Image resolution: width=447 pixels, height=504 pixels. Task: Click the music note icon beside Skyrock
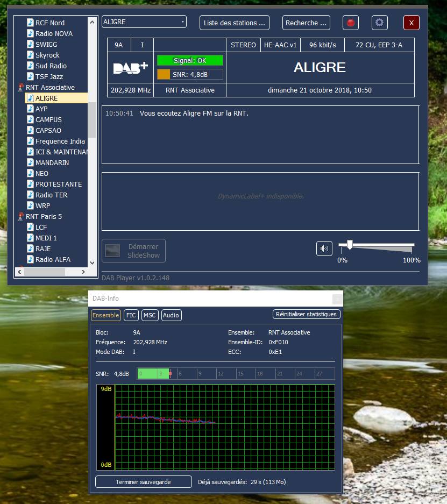[30, 55]
